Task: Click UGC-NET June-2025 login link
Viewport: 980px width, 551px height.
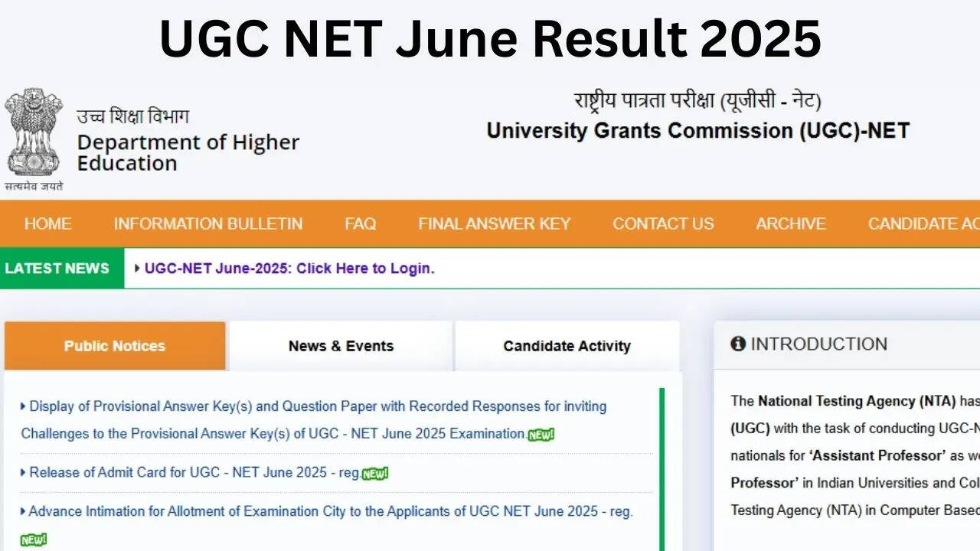Action: (289, 269)
